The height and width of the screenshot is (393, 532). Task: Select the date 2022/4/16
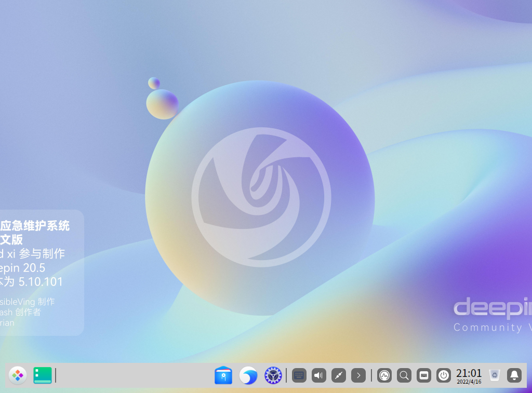click(469, 381)
